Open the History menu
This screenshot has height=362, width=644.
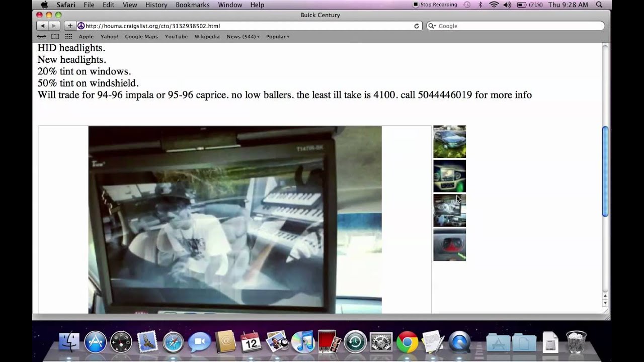point(156,5)
